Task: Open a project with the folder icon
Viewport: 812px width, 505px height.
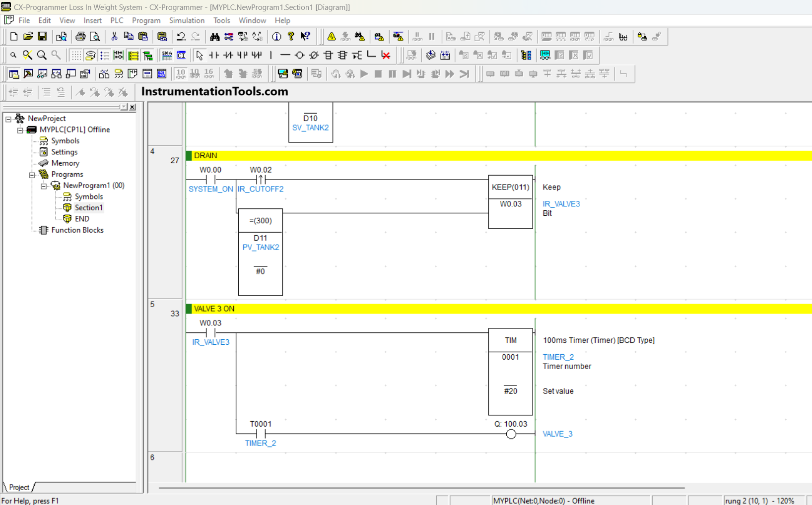Action: 28,36
